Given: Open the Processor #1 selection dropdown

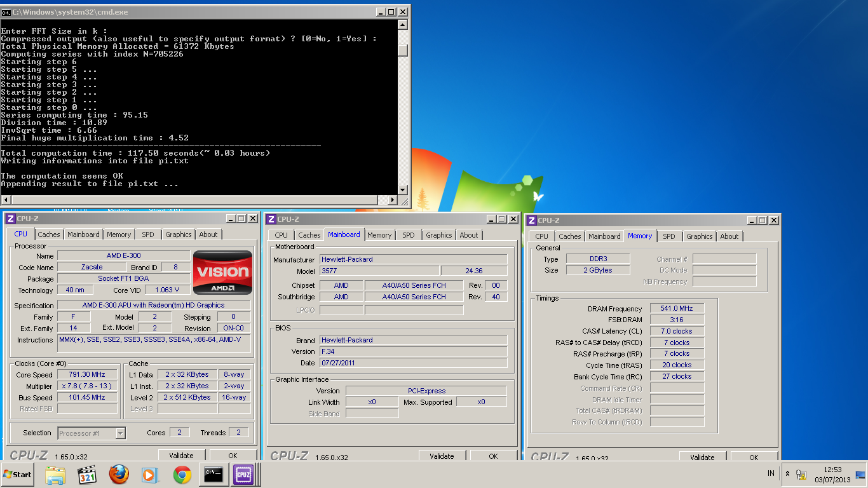Looking at the screenshot, I should pos(92,433).
